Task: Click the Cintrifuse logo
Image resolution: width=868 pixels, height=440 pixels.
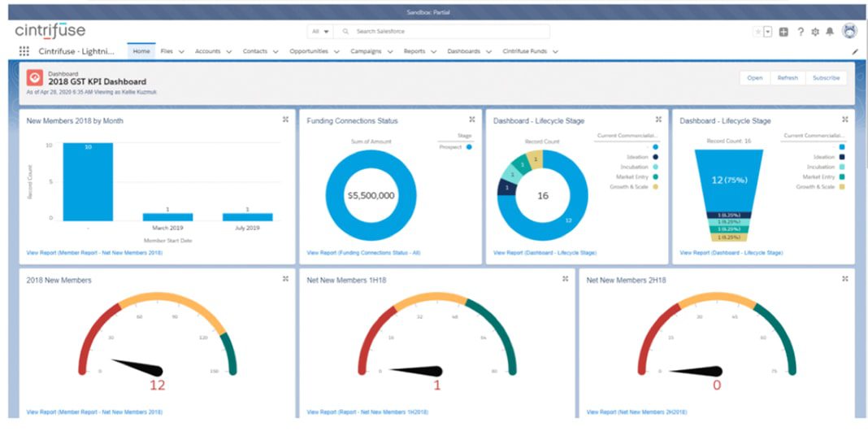Action: point(50,31)
